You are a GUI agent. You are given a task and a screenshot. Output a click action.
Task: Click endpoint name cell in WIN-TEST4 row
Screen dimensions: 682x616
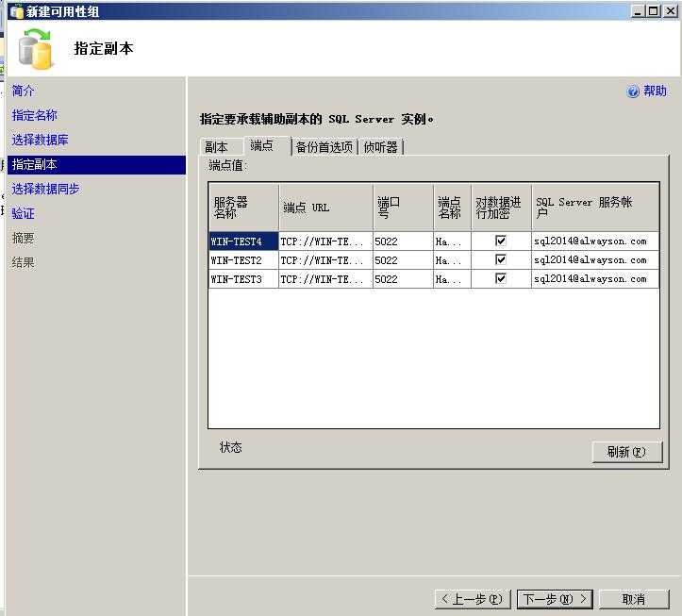pos(453,241)
